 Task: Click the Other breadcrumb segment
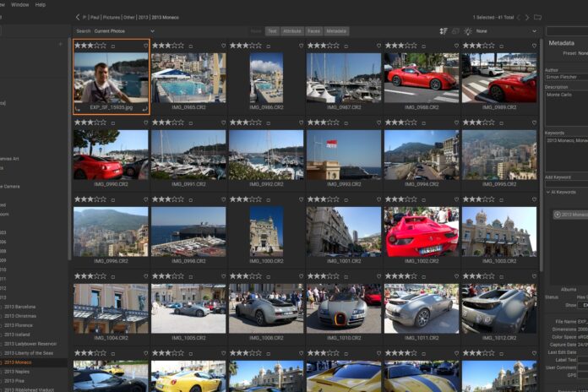[x=129, y=17]
